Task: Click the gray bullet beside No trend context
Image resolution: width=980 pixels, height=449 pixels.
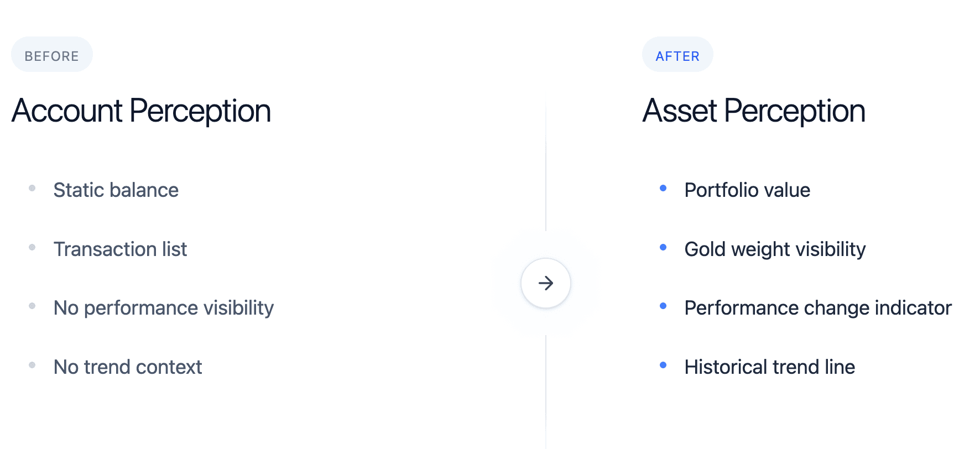Action: 32,365
